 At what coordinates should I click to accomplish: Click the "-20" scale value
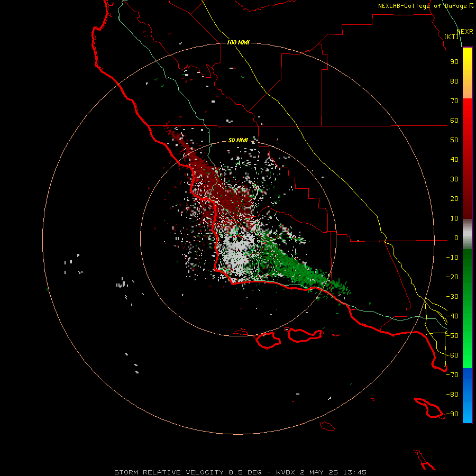[452, 277]
